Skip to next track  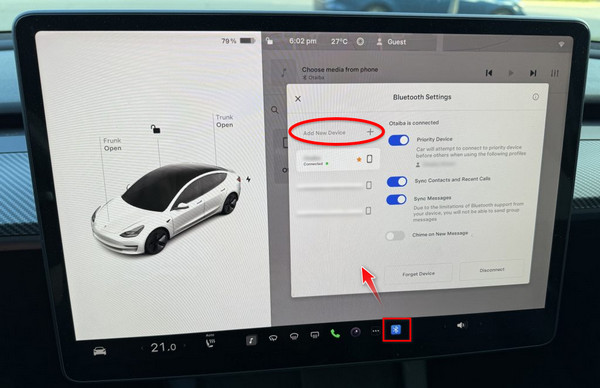tap(533, 73)
